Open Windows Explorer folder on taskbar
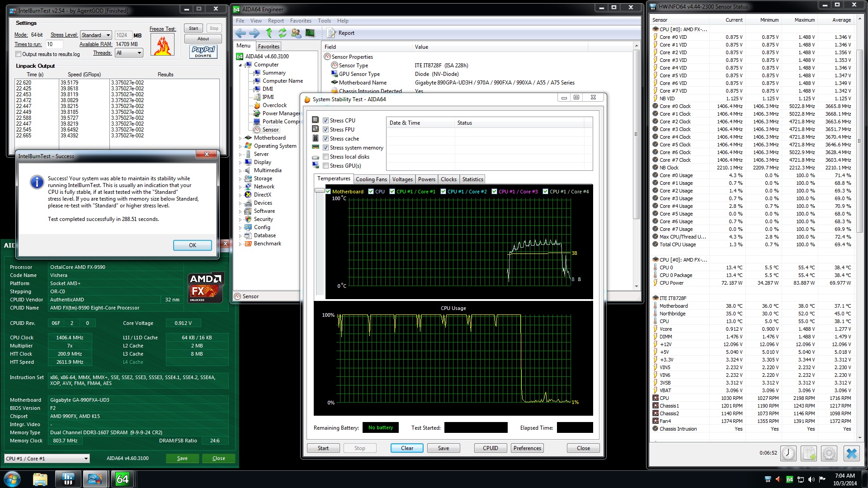The image size is (868, 488). [x=40, y=479]
